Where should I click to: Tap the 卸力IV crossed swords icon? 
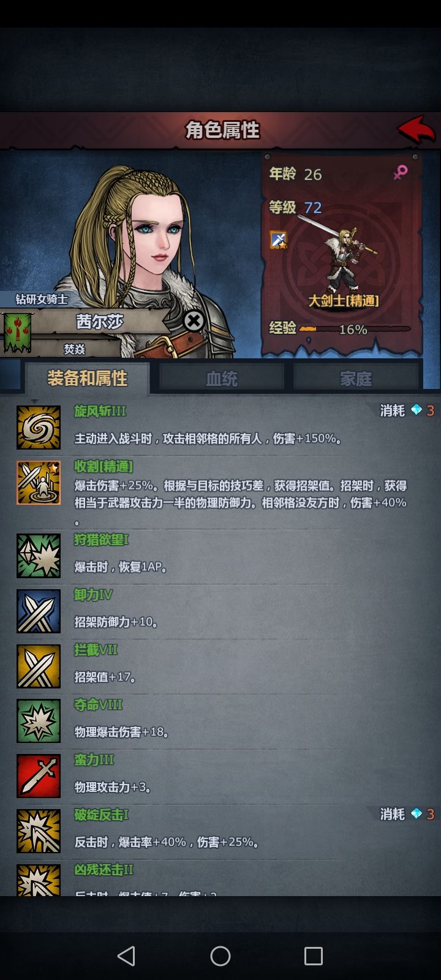[x=39, y=611]
